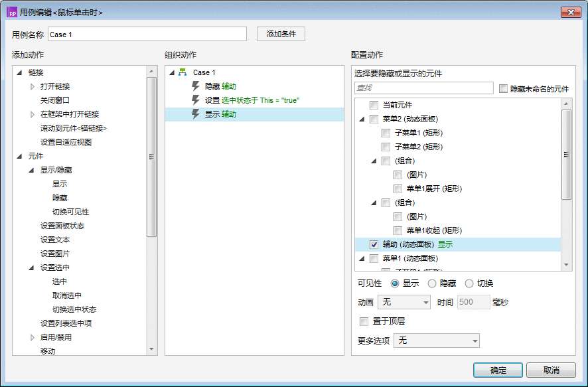
Task: Click lightning icon beside 隐藏 辅助 action
Action: pos(195,86)
